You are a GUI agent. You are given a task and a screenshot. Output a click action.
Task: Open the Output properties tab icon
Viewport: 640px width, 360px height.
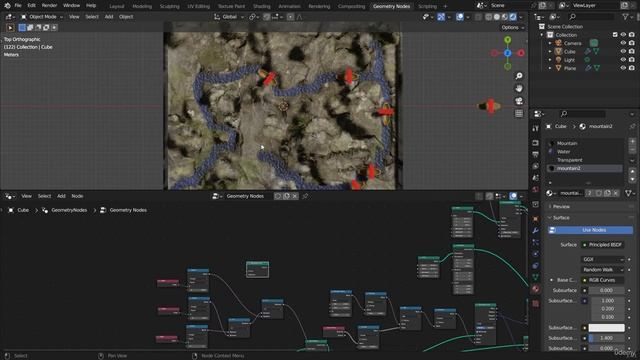[536, 155]
